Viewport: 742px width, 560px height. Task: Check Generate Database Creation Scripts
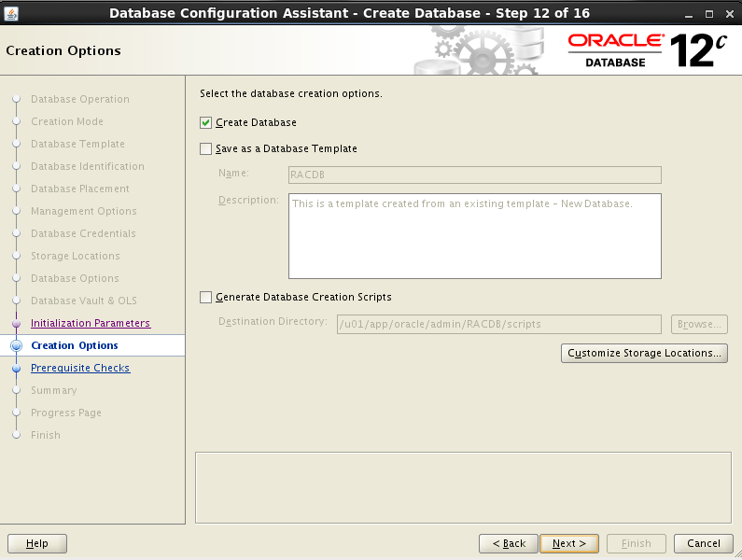pos(206,298)
